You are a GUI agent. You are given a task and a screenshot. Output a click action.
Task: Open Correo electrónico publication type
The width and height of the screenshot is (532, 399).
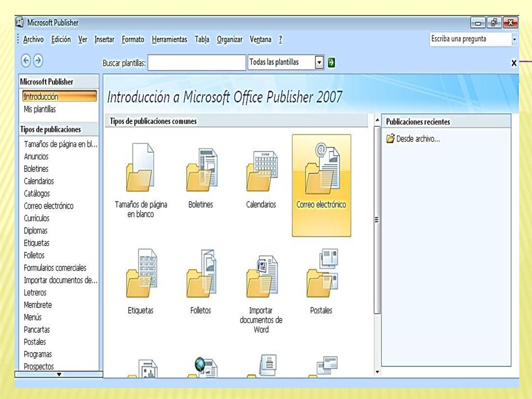[x=321, y=185]
